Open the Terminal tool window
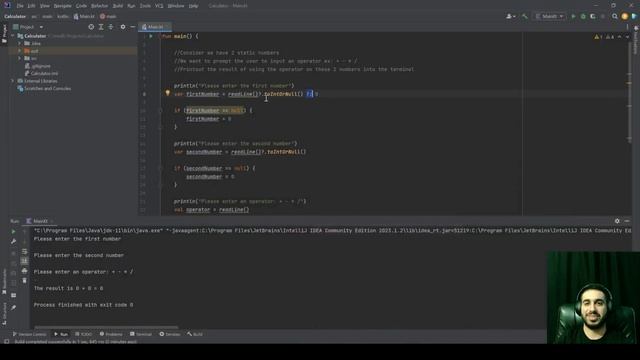 pyautogui.click(x=141, y=334)
